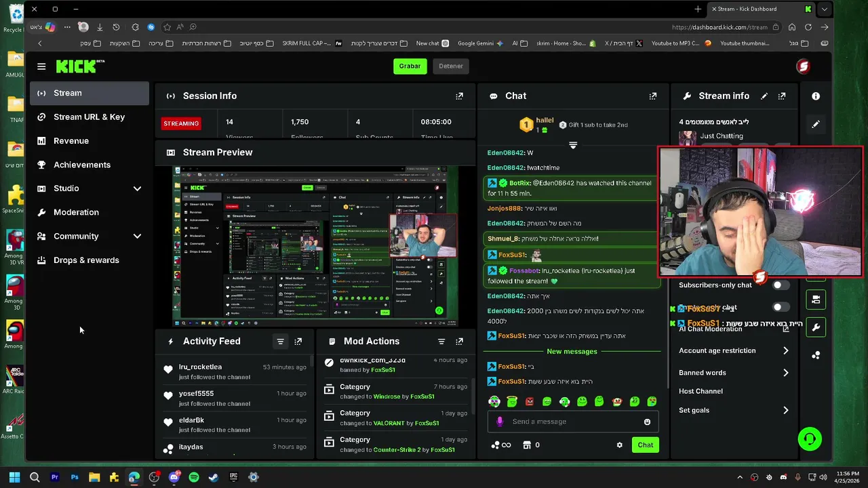
Task: Open the New chat bookmark
Action: tap(432, 43)
